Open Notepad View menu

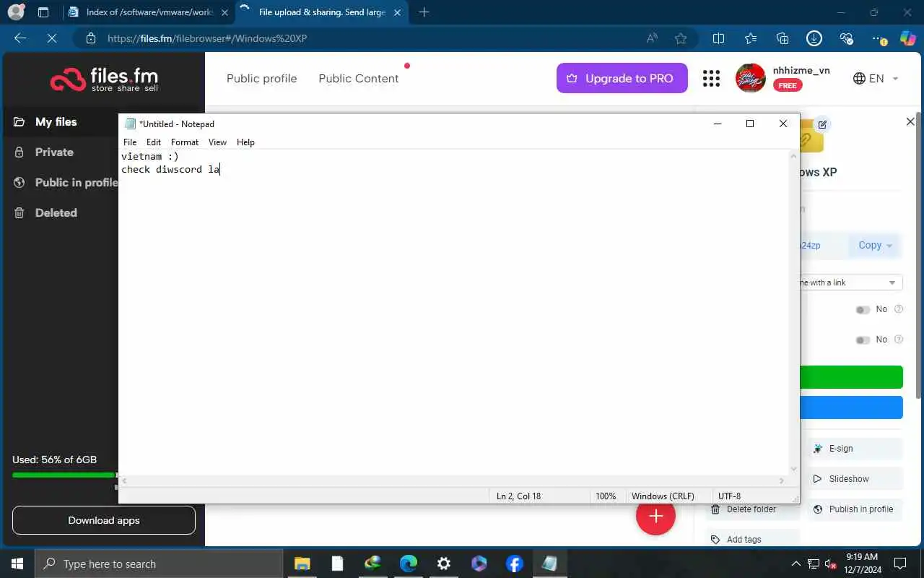click(217, 142)
